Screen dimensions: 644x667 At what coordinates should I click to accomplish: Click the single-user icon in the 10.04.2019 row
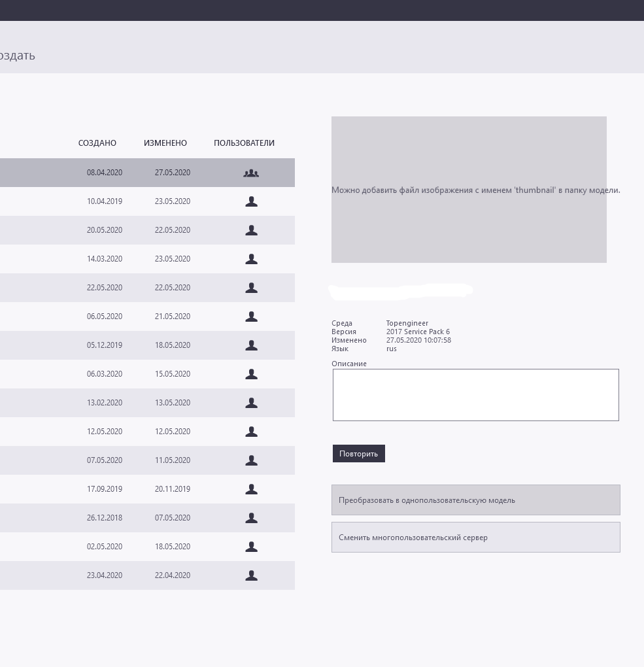tap(252, 201)
